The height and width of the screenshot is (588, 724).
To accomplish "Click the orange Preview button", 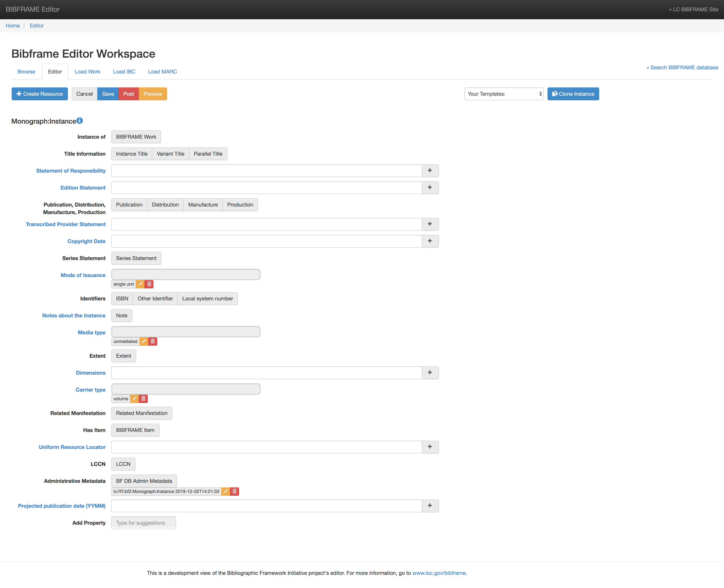I will pyautogui.click(x=152, y=94).
